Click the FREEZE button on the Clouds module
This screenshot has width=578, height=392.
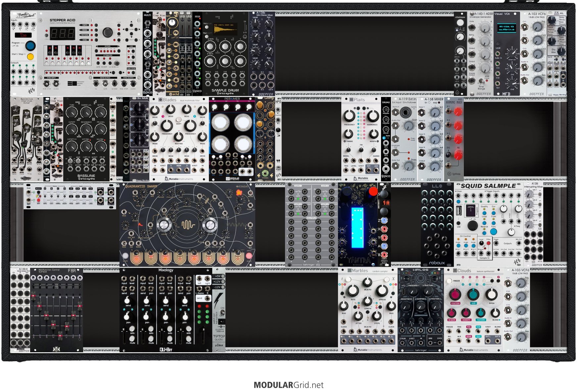coord(449,281)
